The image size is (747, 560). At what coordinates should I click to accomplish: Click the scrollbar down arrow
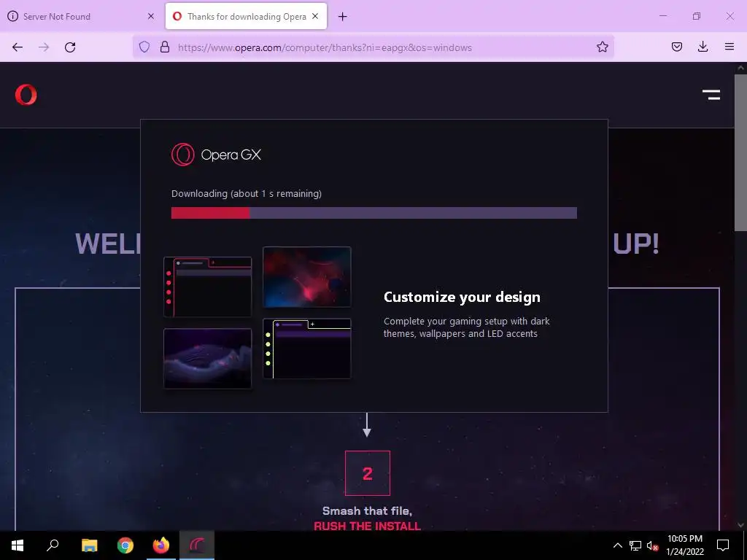(x=740, y=525)
